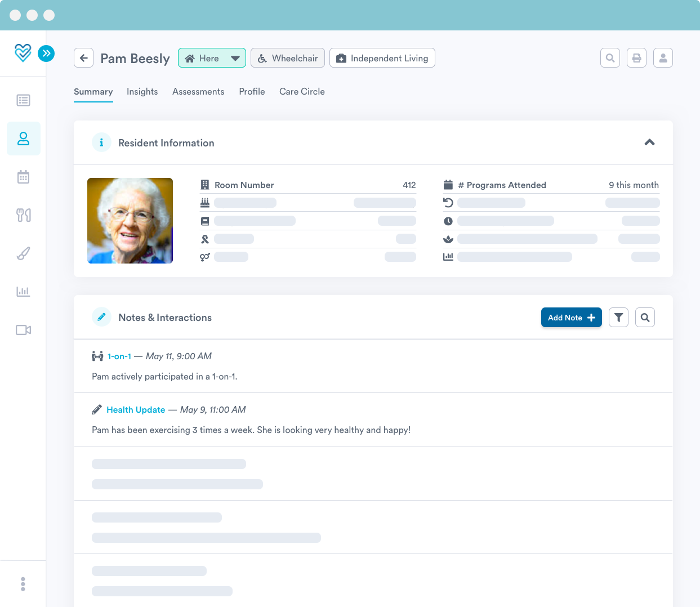Open the Here status dropdown
This screenshot has width=700, height=607.
212,58
